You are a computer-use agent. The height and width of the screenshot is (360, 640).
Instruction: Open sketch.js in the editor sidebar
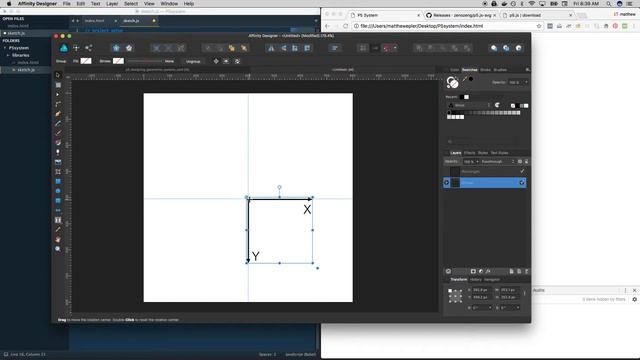click(x=26, y=70)
